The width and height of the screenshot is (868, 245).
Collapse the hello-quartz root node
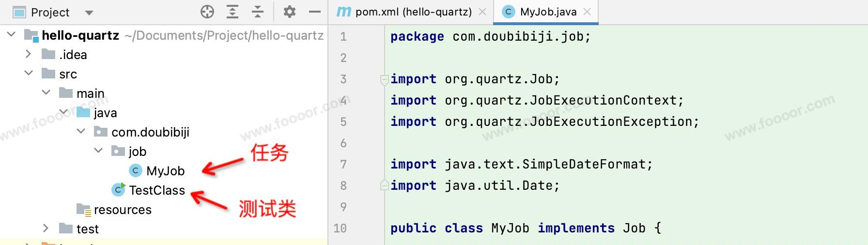11,35
